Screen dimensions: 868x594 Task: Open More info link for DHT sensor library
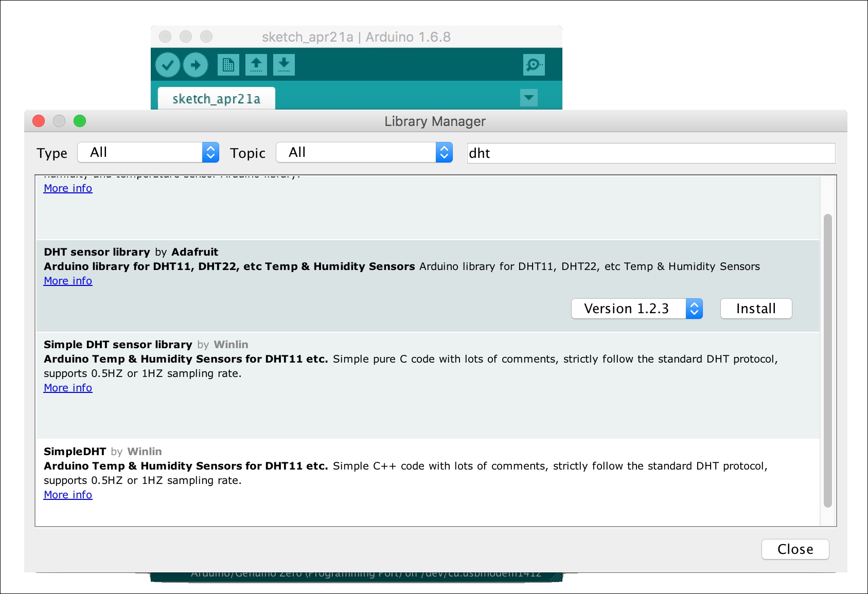pyautogui.click(x=68, y=281)
